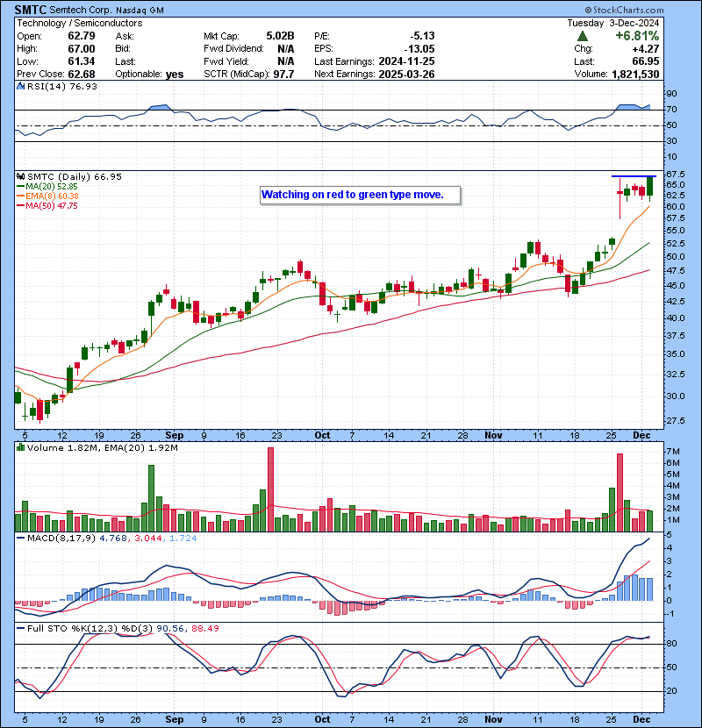The width and height of the screenshot is (702, 728).
Task: Click the P/E value -5.13
Action: 422,36
